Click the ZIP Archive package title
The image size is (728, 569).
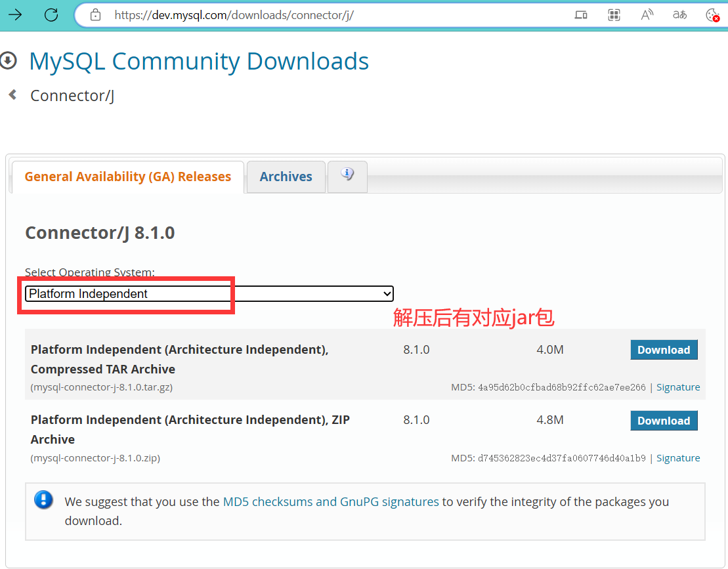[190, 429]
